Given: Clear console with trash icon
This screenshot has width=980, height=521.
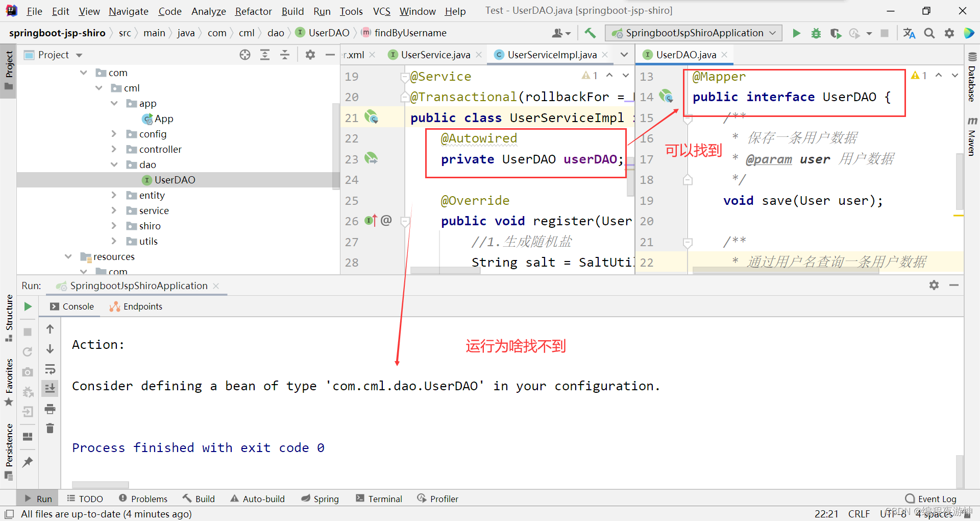Looking at the screenshot, I should pos(50,428).
